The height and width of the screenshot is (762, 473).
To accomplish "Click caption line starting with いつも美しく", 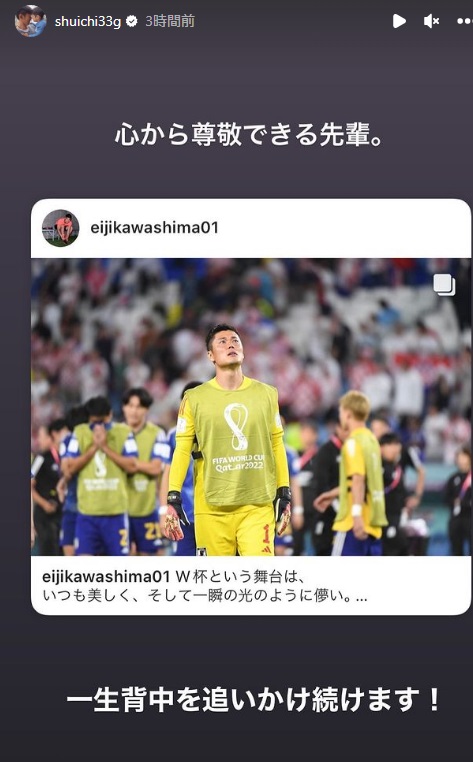I will (x=205, y=595).
